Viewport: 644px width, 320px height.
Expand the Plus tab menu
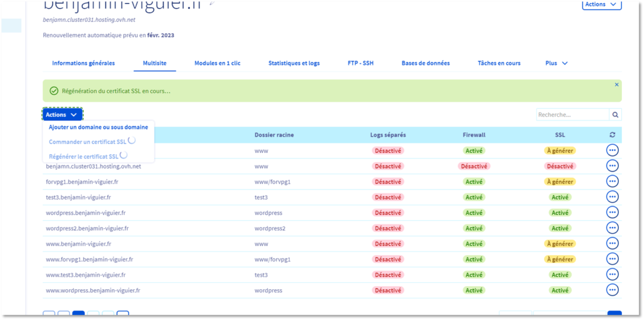tap(557, 63)
